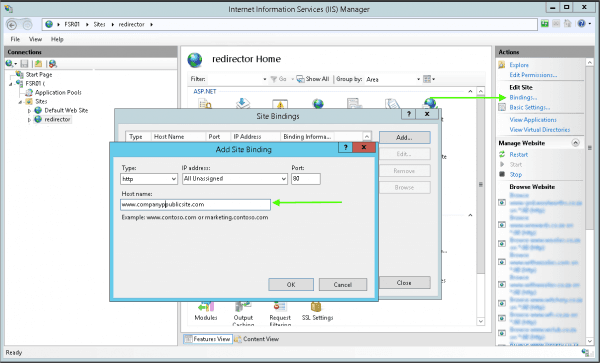
Task: Click View Applications link
Action: coord(533,120)
